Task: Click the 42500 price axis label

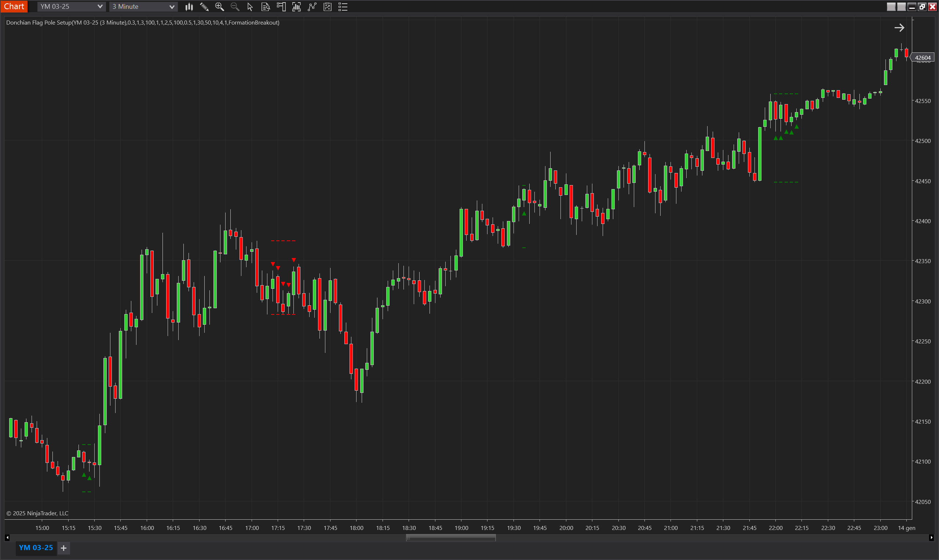Action: [x=922, y=141]
